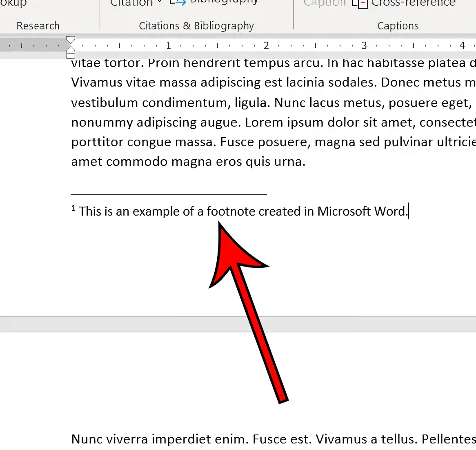
Task: Click the greyed-out Caption button
Action: [325, 3]
